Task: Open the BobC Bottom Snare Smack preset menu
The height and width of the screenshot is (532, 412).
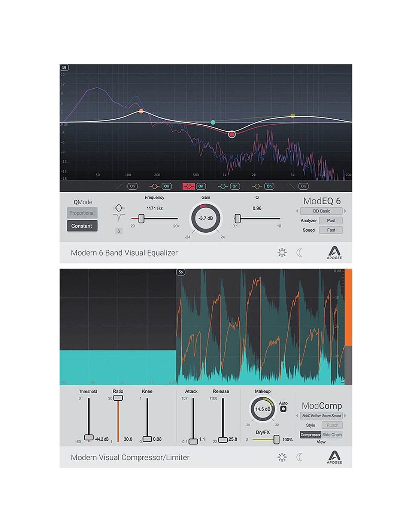Action: tap(321, 416)
